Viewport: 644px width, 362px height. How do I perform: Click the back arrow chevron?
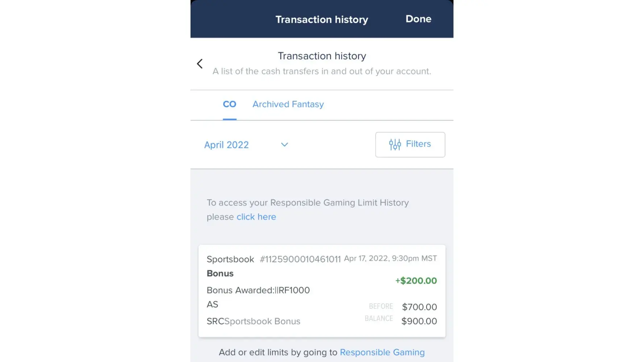tap(200, 64)
